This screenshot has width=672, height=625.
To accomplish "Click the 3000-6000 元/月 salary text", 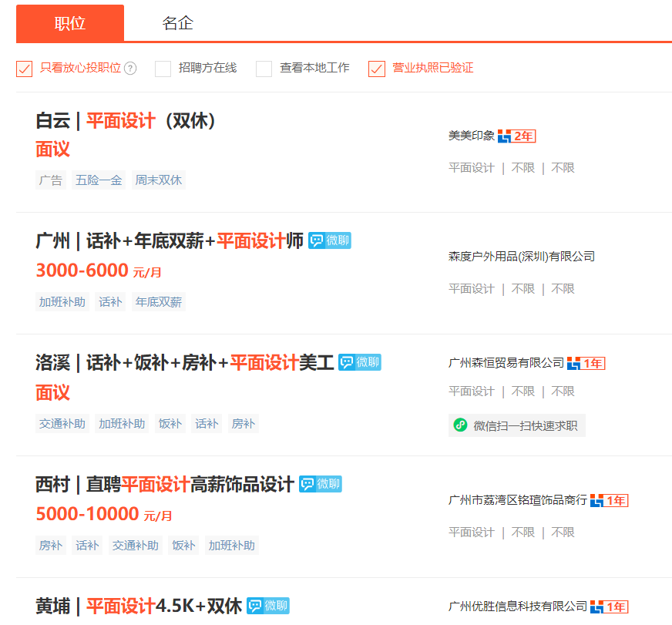I will click(99, 270).
